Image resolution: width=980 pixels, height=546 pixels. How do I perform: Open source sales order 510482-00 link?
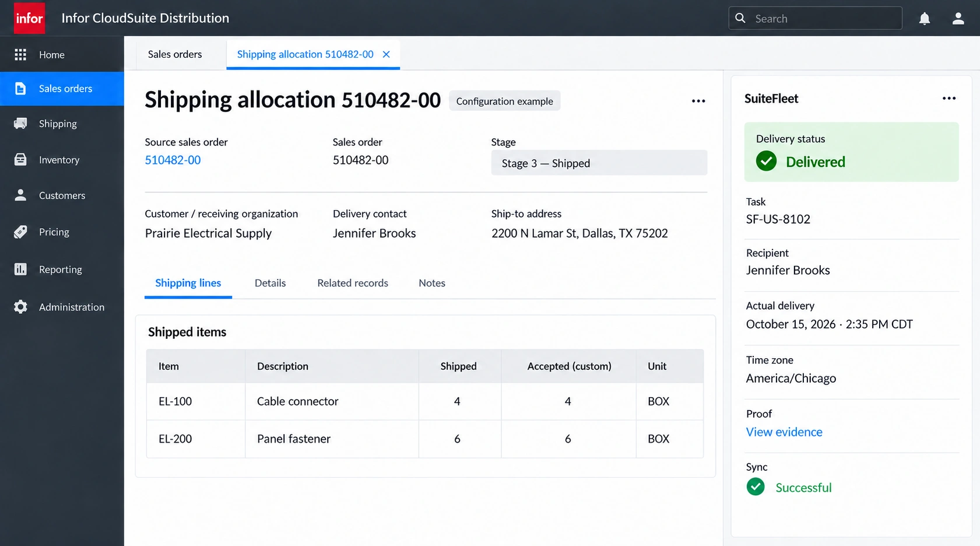tap(173, 160)
